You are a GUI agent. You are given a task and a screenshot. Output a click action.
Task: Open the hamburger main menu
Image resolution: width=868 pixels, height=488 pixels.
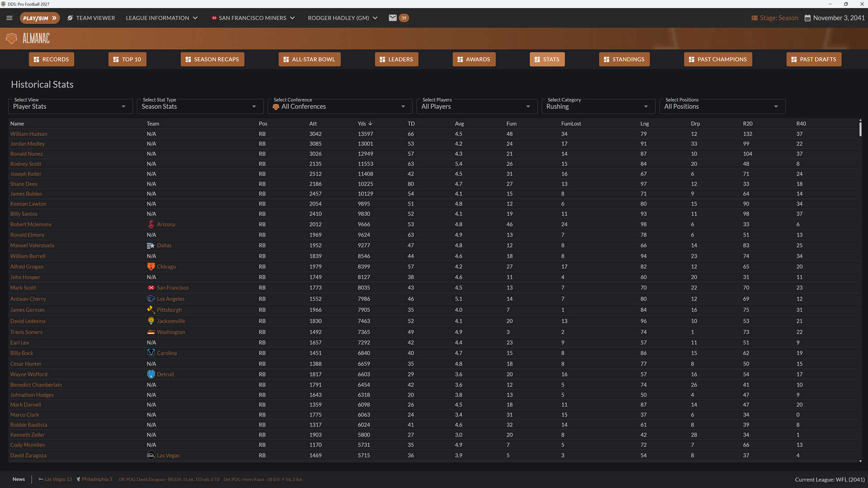coord(9,18)
